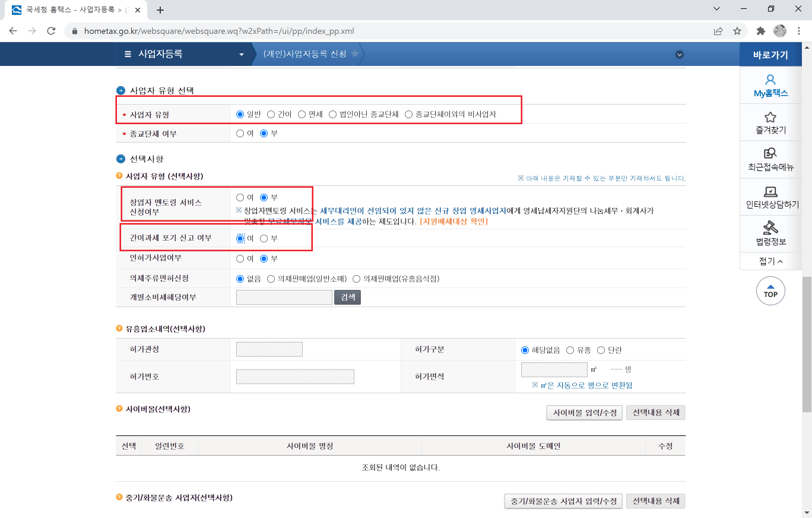Click the browser address bar URL
This screenshot has width=812, height=518.
(x=219, y=31)
